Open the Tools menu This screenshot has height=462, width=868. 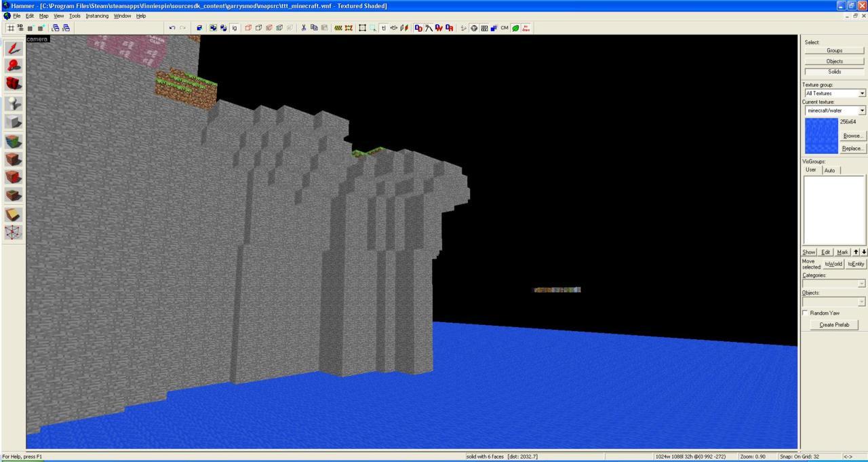click(x=75, y=16)
